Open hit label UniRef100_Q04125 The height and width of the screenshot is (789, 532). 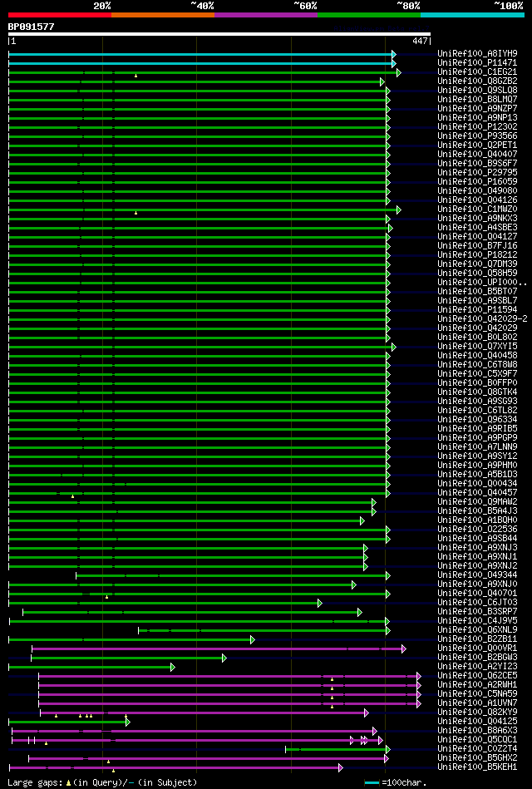(478, 722)
